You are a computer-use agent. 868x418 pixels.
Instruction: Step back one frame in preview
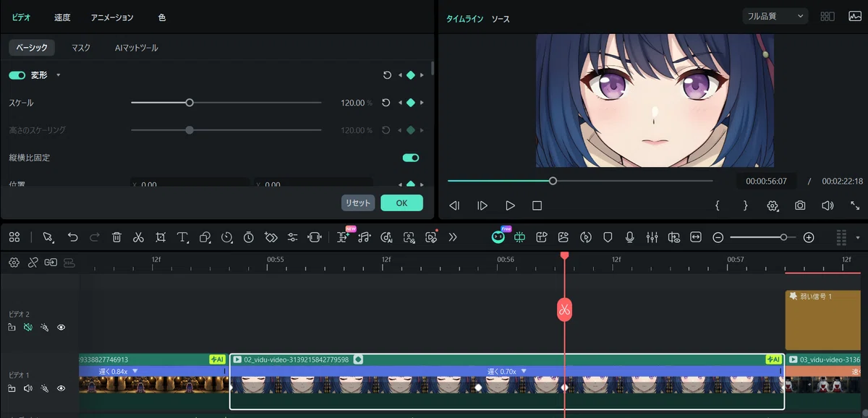(x=454, y=205)
